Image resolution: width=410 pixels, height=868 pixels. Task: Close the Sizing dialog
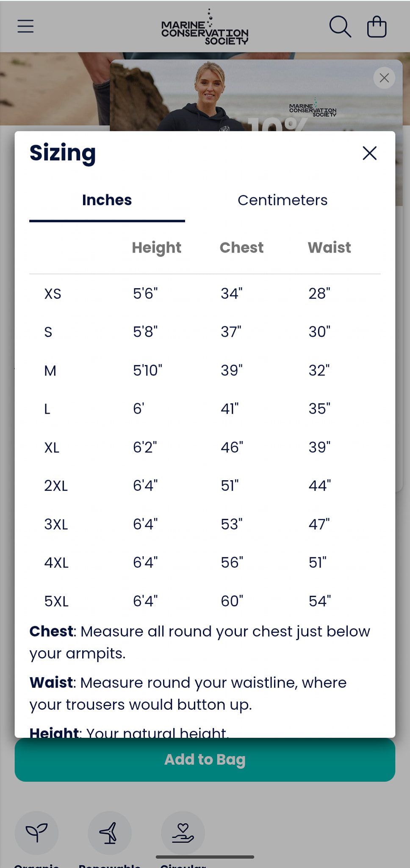pyautogui.click(x=370, y=153)
